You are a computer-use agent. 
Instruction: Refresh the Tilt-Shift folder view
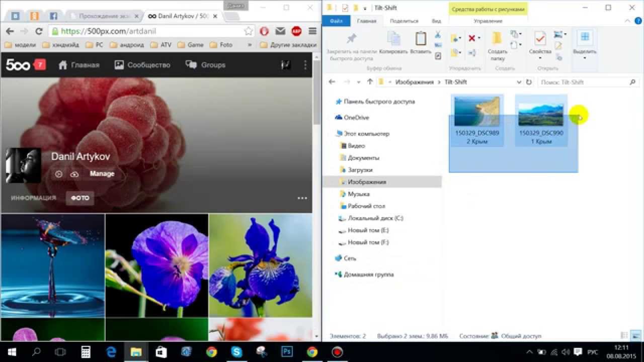(529, 81)
